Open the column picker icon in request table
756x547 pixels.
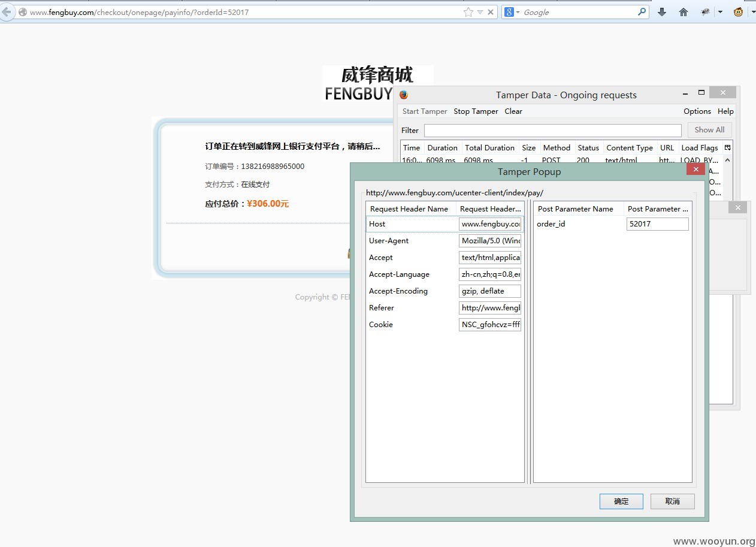(728, 148)
